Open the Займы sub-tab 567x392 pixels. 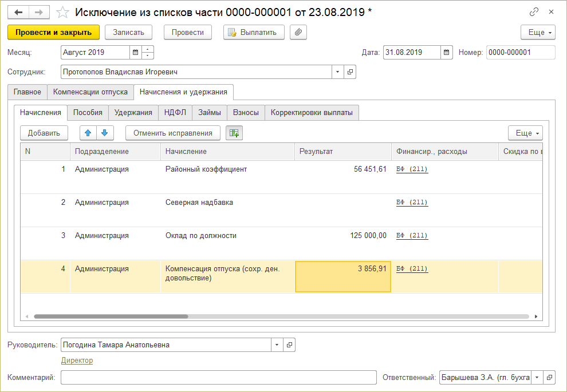click(x=210, y=112)
